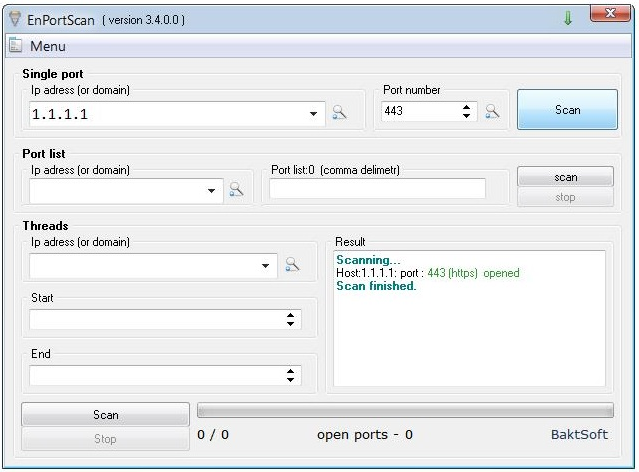Screen dimensions: 639x472
Task: Click the magnifier beside Threads IP field
Action: click(x=292, y=265)
